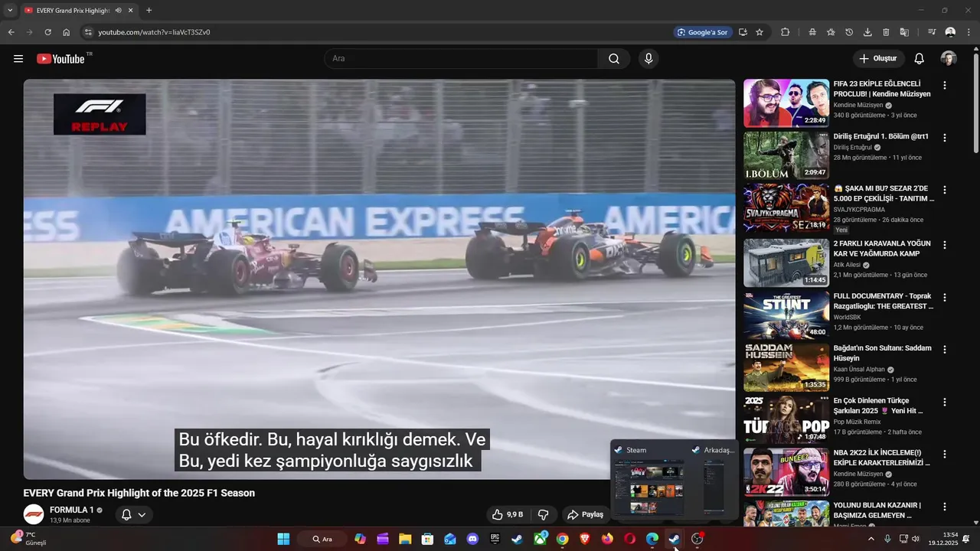Dislike the video with thumbs-down

tap(544, 515)
